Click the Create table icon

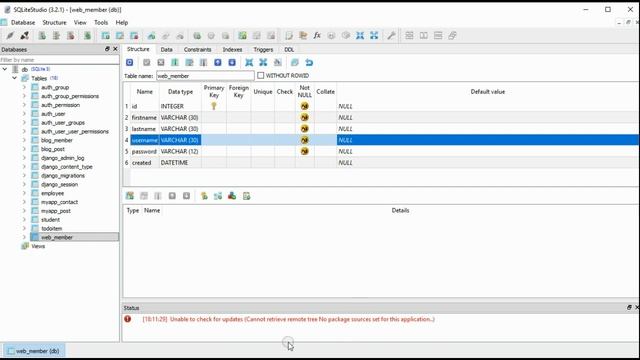coord(106,36)
